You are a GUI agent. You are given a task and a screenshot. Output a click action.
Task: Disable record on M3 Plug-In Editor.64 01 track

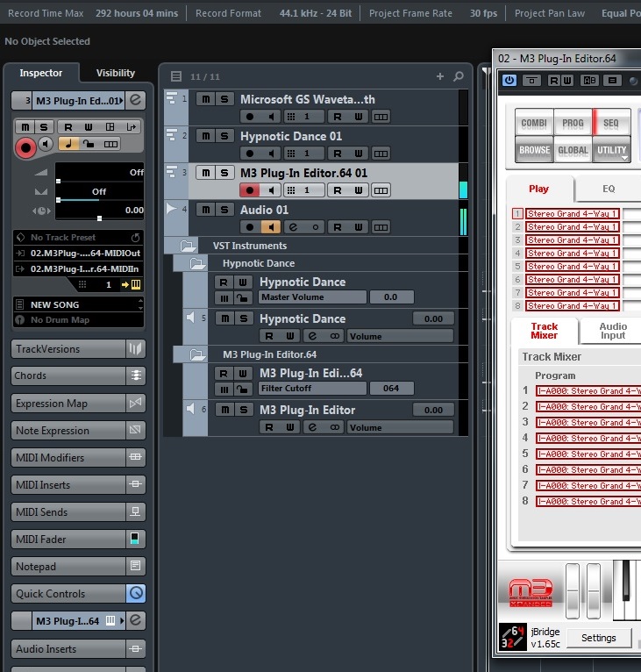[x=250, y=190]
